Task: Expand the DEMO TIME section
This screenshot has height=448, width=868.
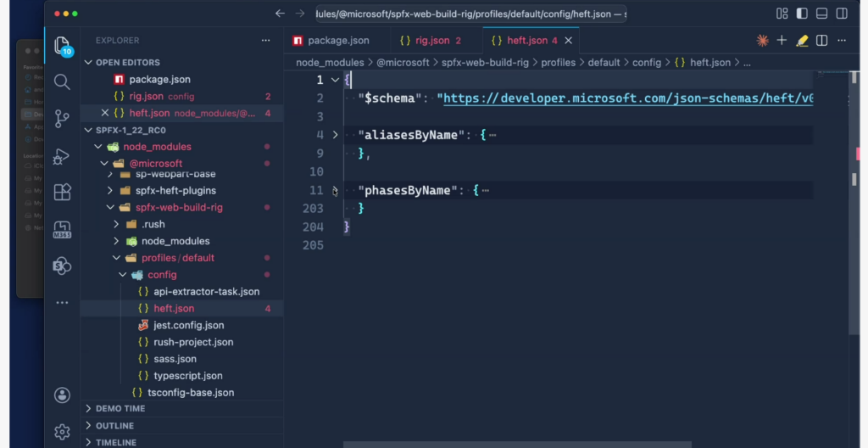Action: [x=120, y=408]
